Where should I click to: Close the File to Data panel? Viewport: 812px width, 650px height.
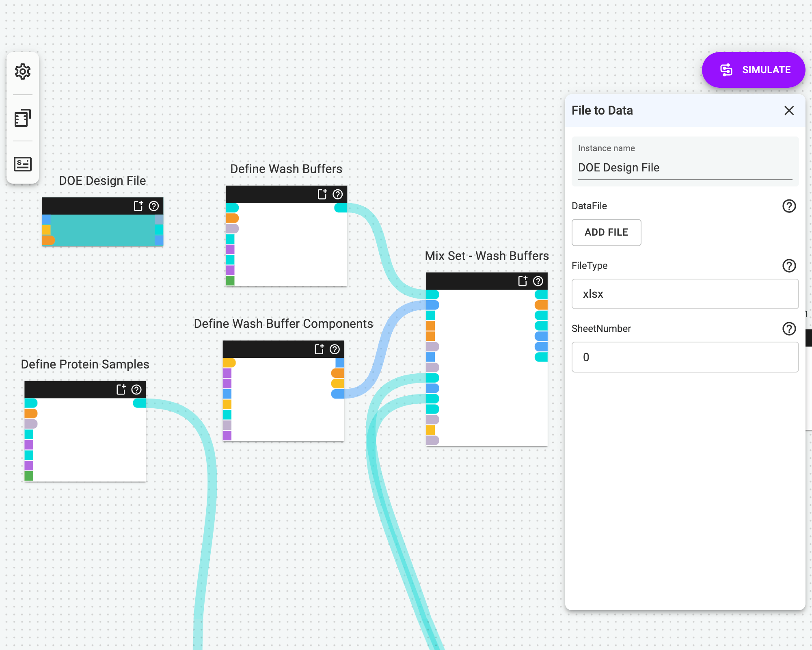789,110
